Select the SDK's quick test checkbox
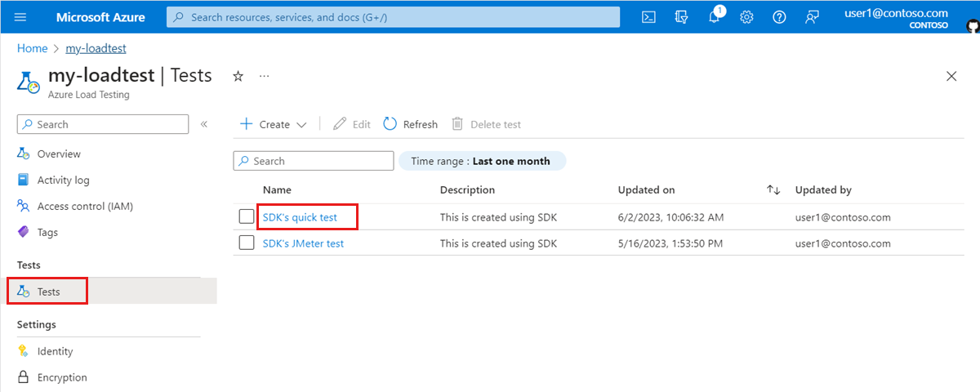This screenshot has width=980, height=392. coord(247,217)
